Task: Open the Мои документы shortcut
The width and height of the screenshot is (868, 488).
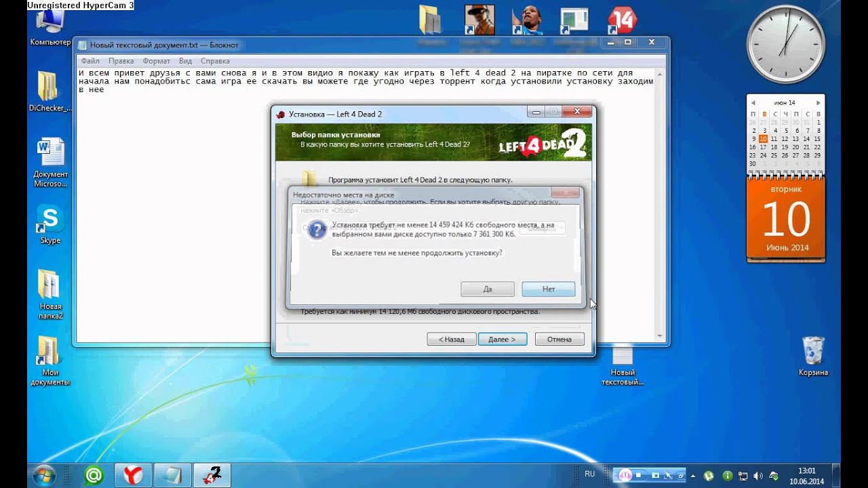Action: point(50,361)
